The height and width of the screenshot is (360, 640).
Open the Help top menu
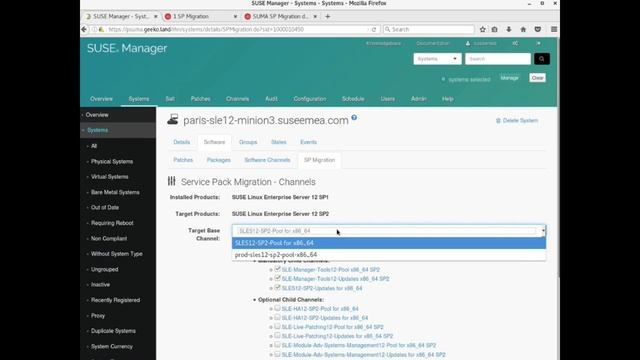(x=447, y=99)
